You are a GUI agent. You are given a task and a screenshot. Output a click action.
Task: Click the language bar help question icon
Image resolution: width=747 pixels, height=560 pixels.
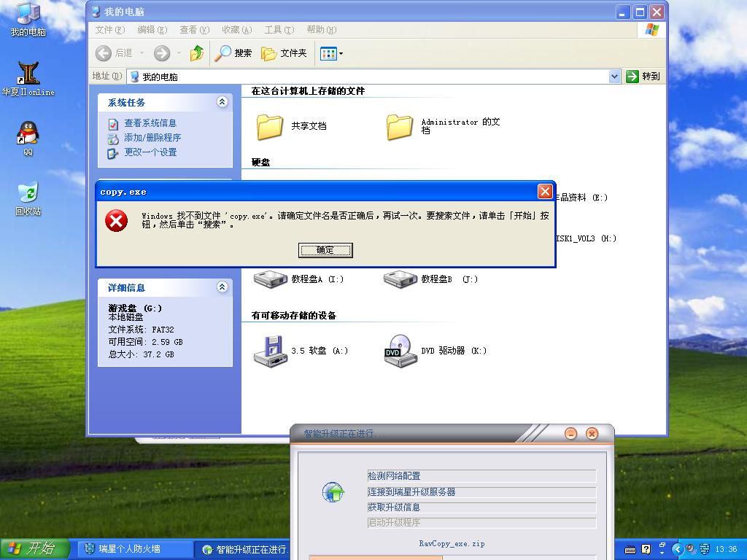tap(646, 549)
